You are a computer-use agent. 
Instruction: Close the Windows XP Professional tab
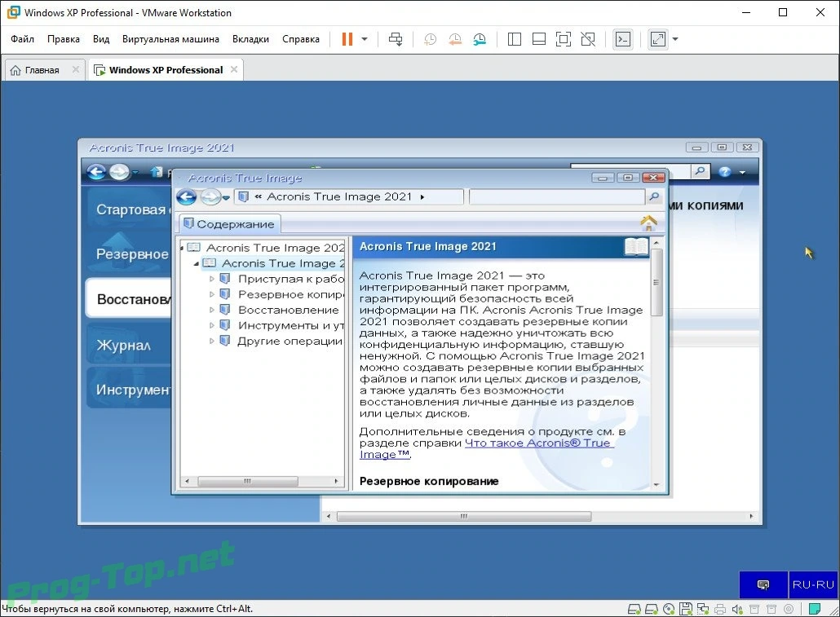point(234,69)
